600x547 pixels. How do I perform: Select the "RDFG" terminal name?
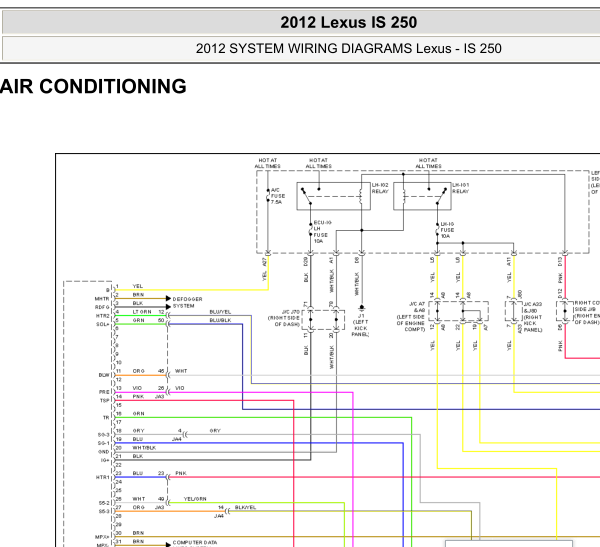click(102, 307)
